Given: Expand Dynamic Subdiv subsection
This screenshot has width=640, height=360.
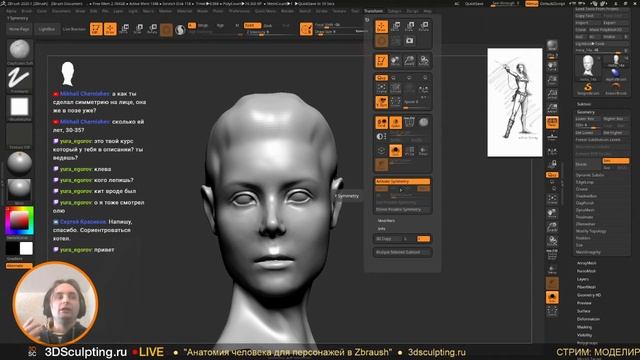Looking at the screenshot, I should pos(590,175).
